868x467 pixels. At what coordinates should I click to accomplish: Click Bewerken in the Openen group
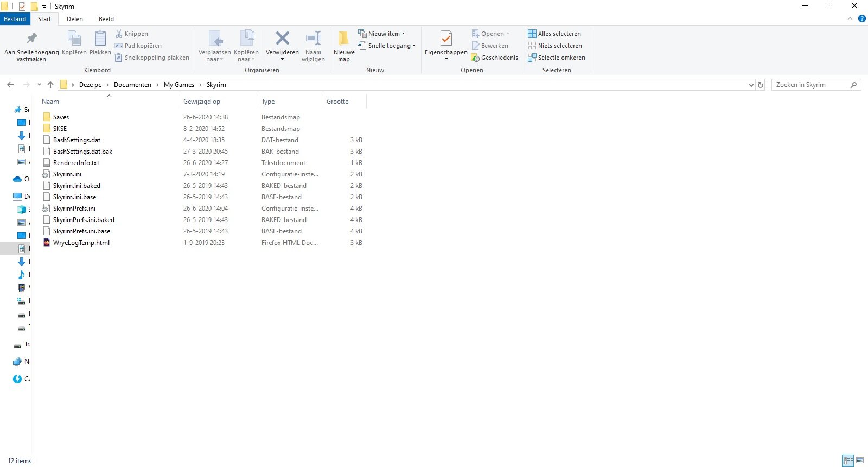[490, 46]
